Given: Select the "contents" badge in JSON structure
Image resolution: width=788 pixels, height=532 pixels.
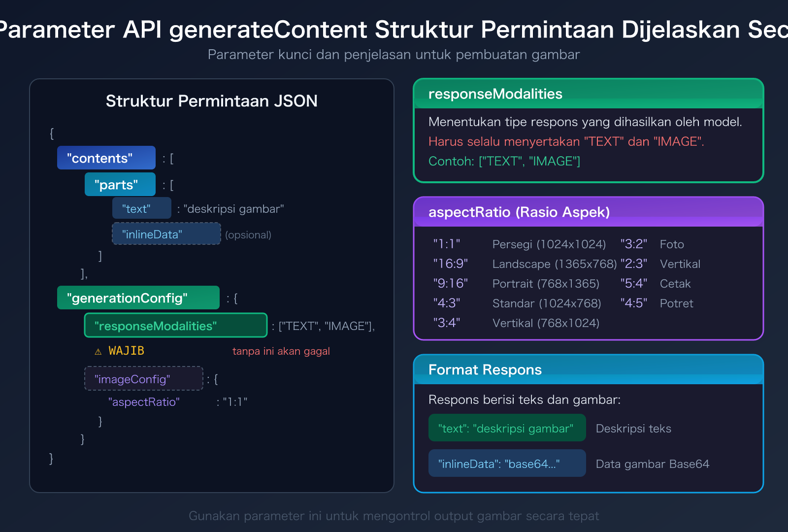Looking at the screenshot, I should pos(106,158).
